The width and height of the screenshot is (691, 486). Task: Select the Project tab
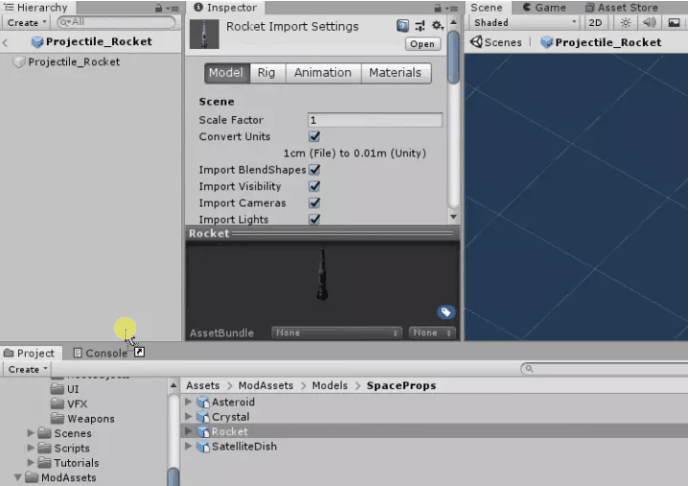(29, 353)
